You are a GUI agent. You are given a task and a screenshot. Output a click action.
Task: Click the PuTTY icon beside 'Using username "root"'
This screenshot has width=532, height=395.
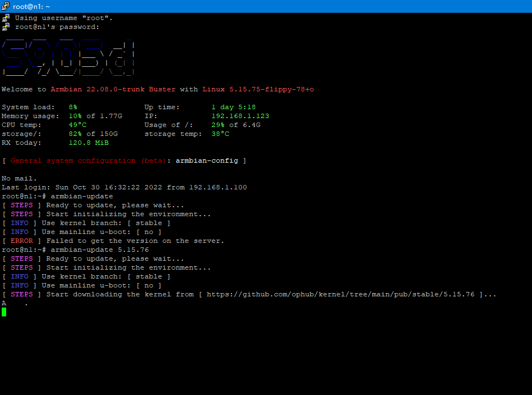(x=6, y=18)
